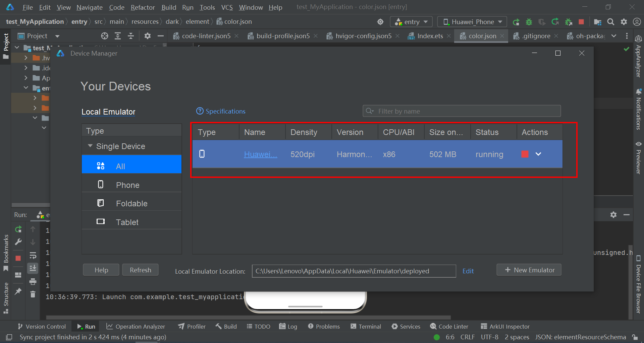The width and height of the screenshot is (644, 343).
Task: Open the Previewer side panel
Action: 638,157
